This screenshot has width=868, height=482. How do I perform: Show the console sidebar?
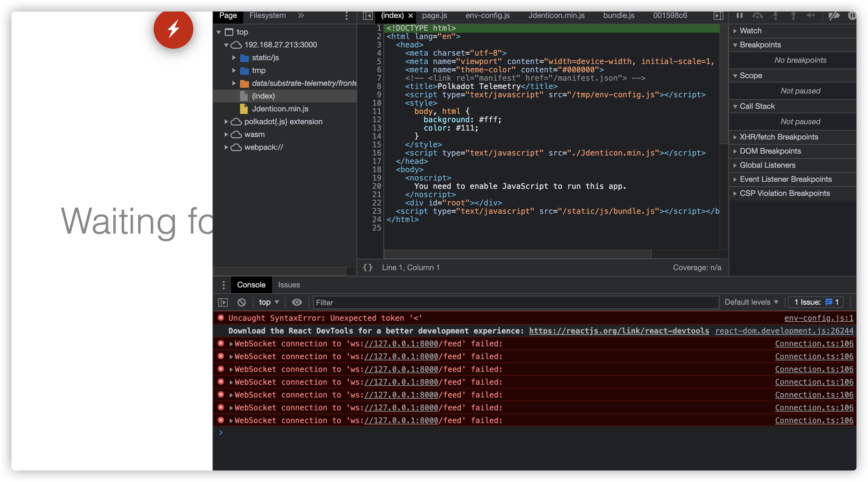coord(223,302)
